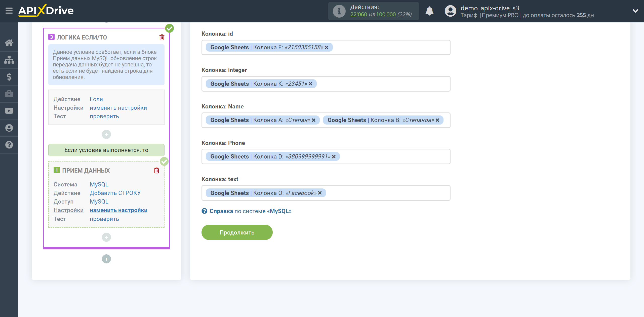Click the green checkmark on logic block

pyautogui.click(x=170, y=28)
